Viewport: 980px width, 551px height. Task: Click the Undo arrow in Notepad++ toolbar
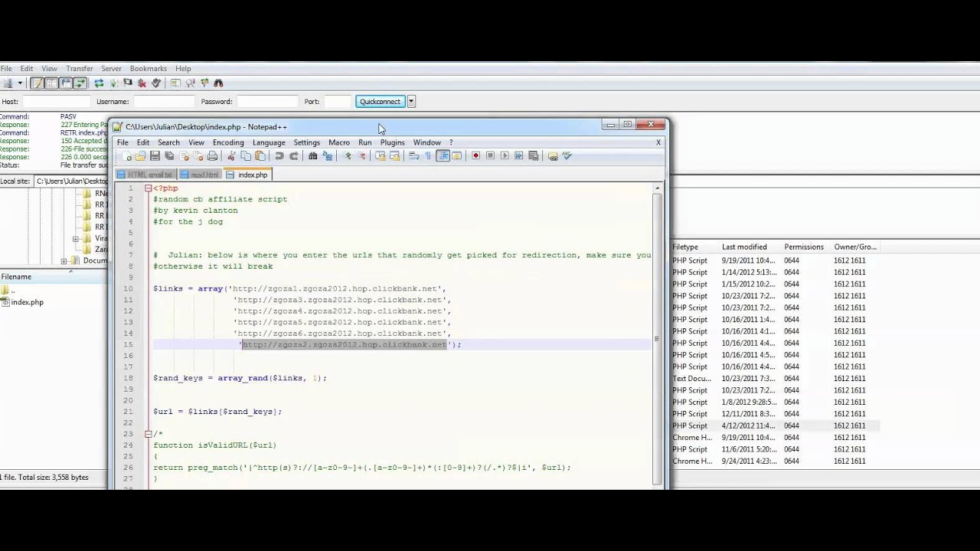click(x=279, y=156)
